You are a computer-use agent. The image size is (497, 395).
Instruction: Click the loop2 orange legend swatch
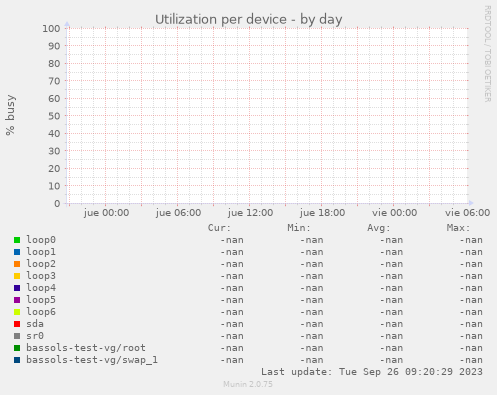click(x=17, y=264)
